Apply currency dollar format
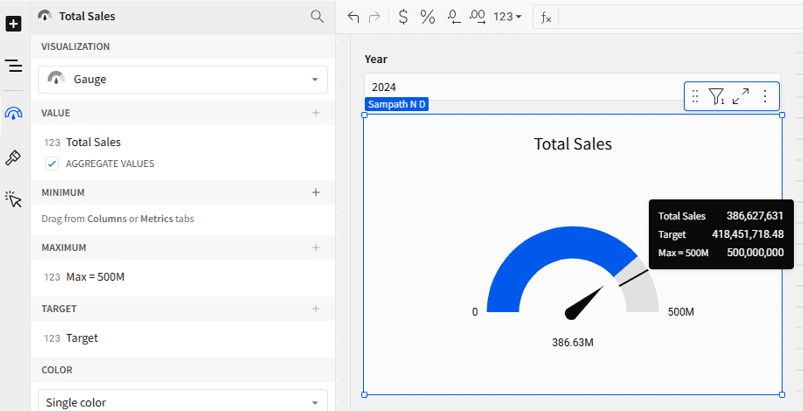The image size is (803, 411). point(402,16)
